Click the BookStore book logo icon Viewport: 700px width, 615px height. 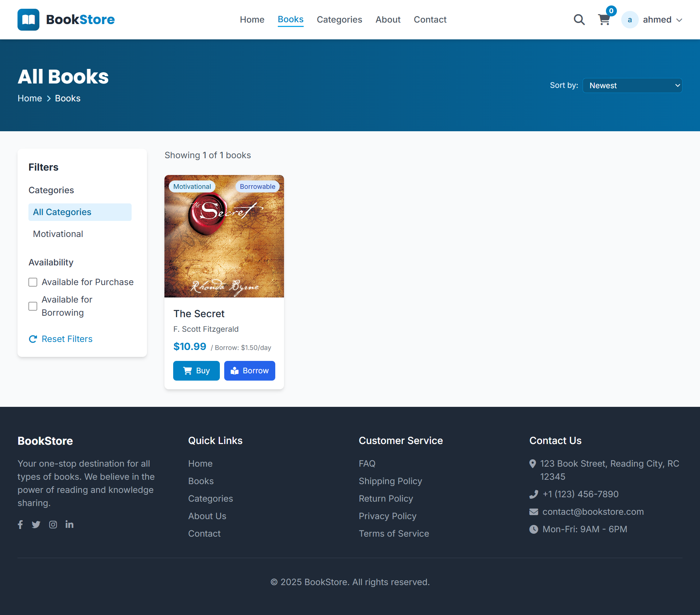click(x=28, y=20)
